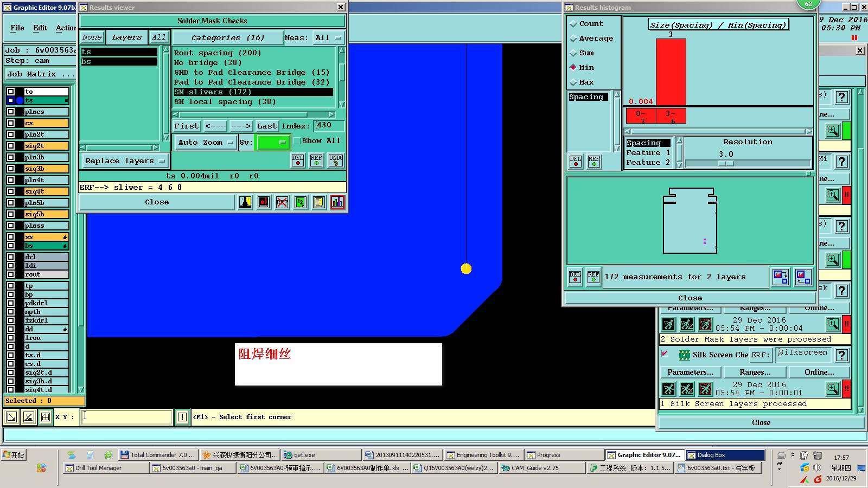
Task: Click second blue view icon after measurements text
Action: click(803, 277)
